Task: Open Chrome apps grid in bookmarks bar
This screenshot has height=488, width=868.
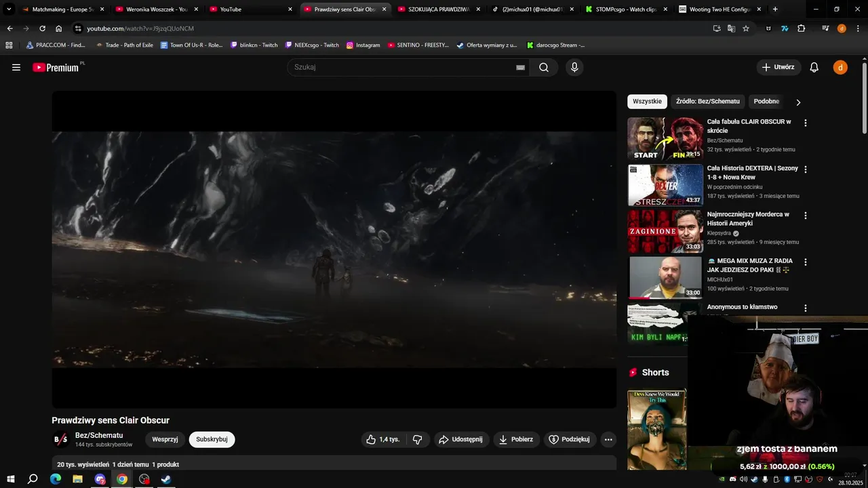Action: click(x=9, y=45)
